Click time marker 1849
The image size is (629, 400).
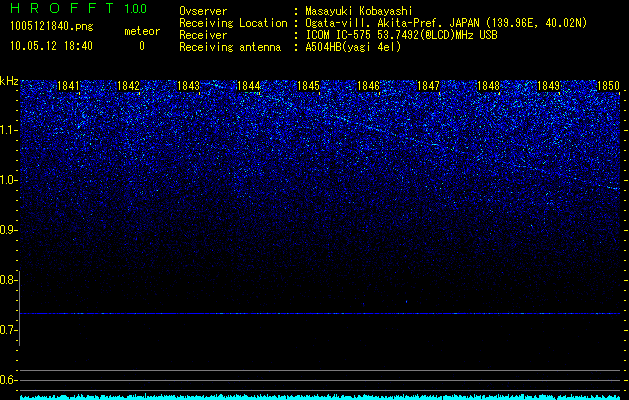548,86
